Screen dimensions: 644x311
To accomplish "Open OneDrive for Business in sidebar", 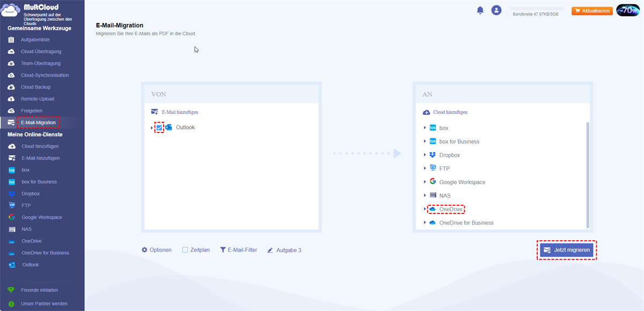I will 45,253.
